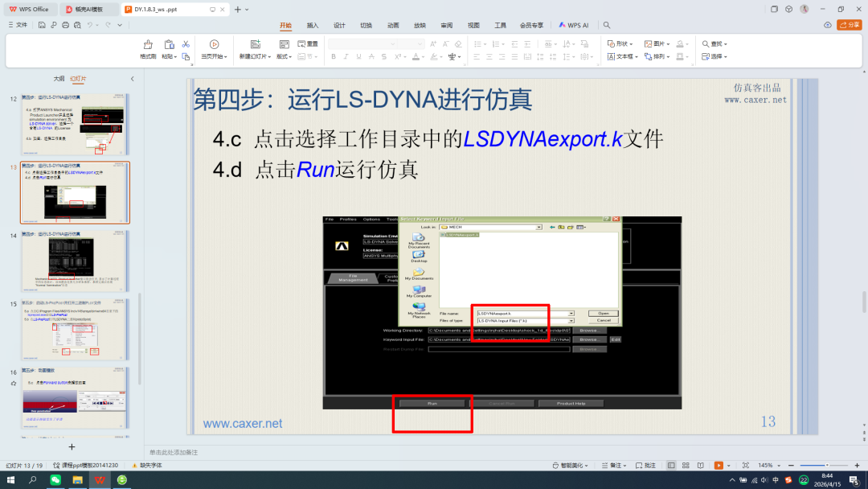
Task: Click the search magnifier beside WPS AI
Action: tap(607, 25)
